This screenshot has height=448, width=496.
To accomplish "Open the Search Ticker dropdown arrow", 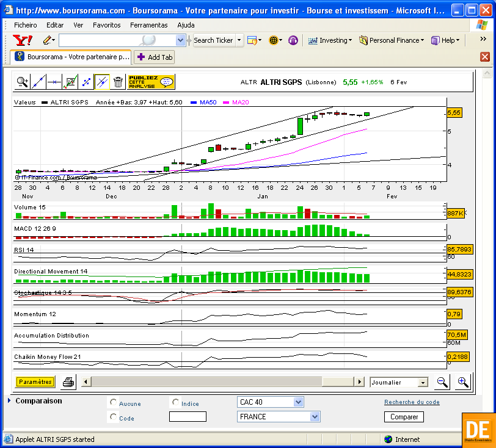I will tap(239, 40).
